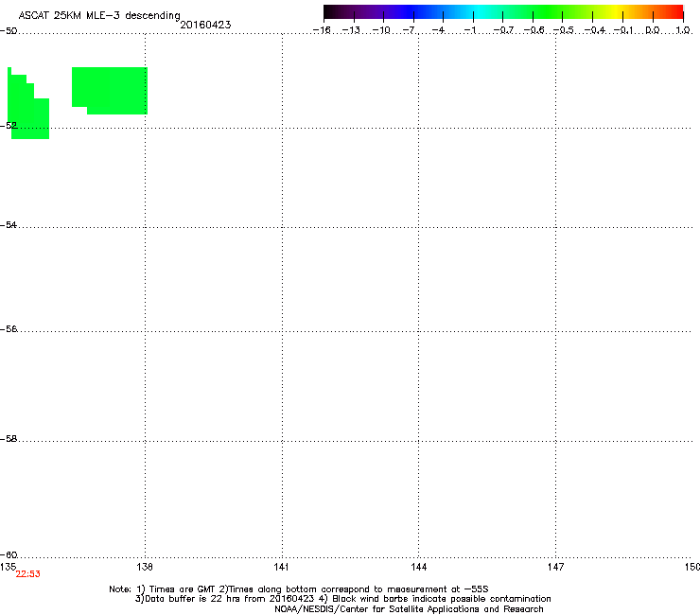Click the color bar label -16
700x615 pixels.
(x=322, y=30)
